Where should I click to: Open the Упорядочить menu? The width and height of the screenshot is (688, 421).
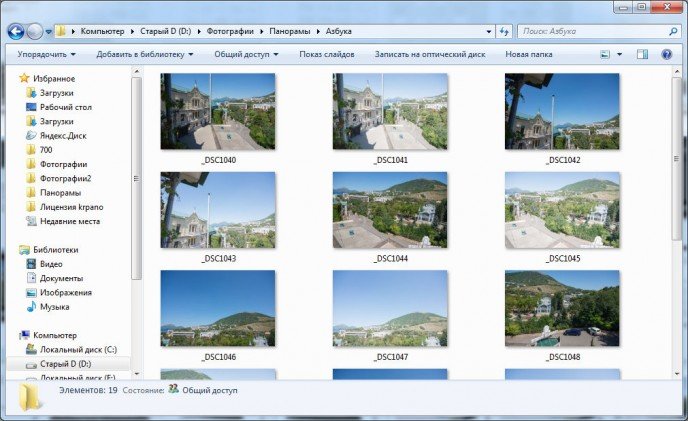click(47, 54)
